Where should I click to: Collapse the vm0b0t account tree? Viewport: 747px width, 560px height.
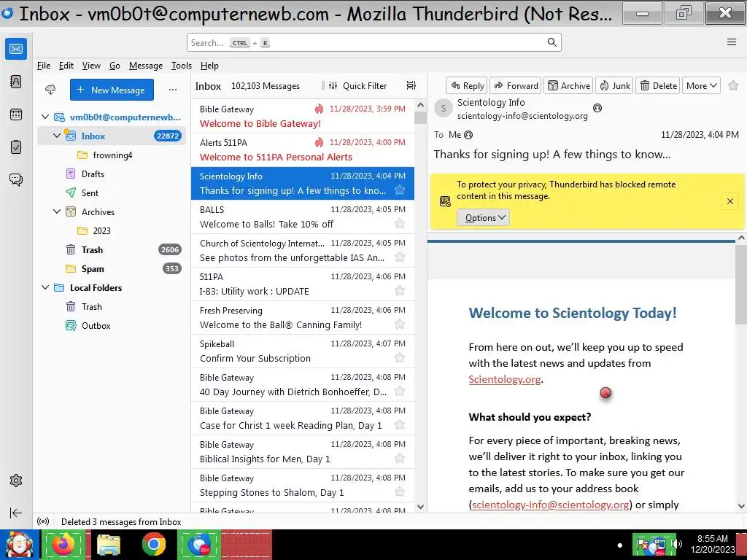[45, 117]
